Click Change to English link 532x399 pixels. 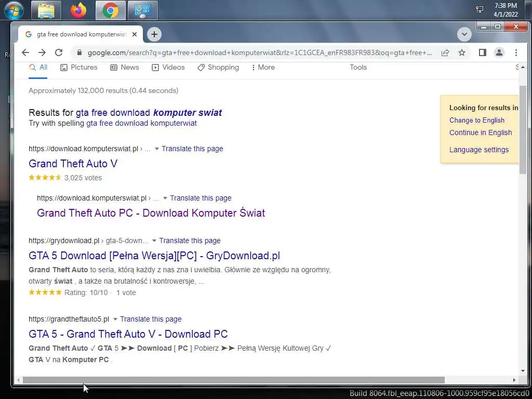coord(477,120)
